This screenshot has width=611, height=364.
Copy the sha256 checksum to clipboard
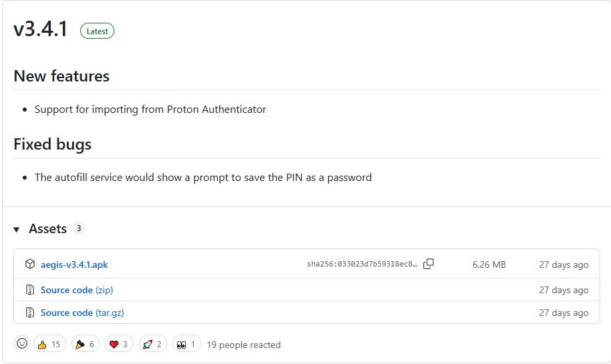coord(429,264)
